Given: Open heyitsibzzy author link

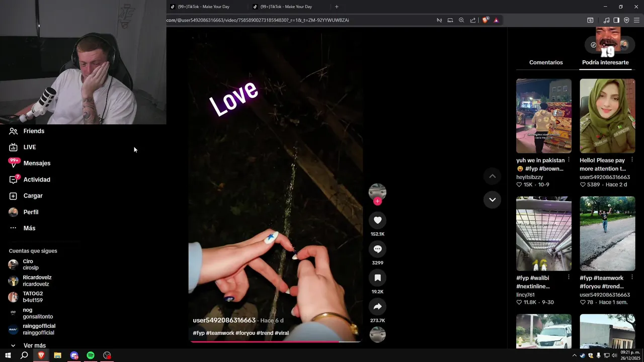Looking at the screenshot, I should [x=529, y=177].
